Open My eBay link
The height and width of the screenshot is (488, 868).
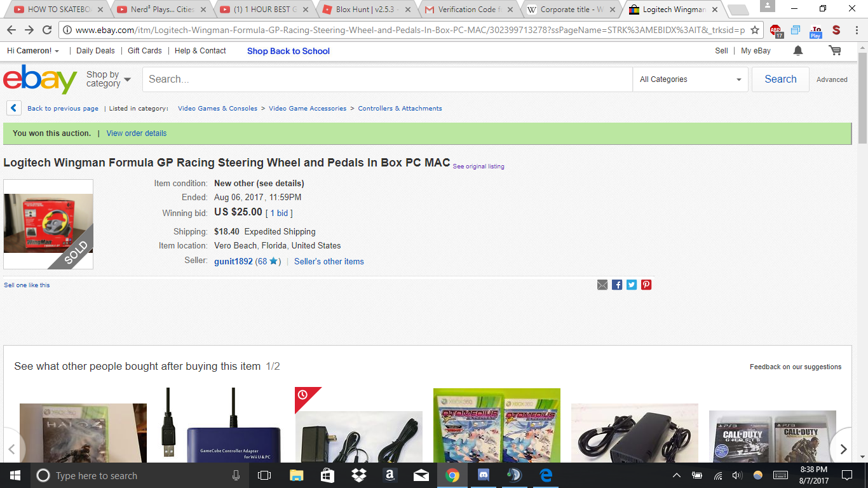(756, 51)
